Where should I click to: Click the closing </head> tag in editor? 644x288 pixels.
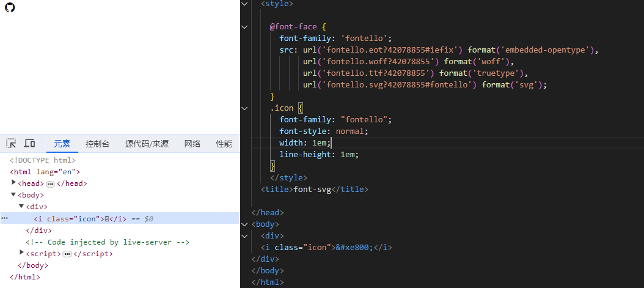[x=268, y=213]
